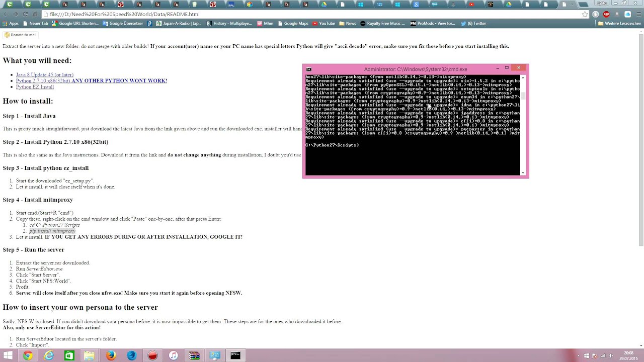The height and width of the screenshot is (362, 644).
Task: Expand the Weitere Lesezeichen folder
Action: point(619,23)
